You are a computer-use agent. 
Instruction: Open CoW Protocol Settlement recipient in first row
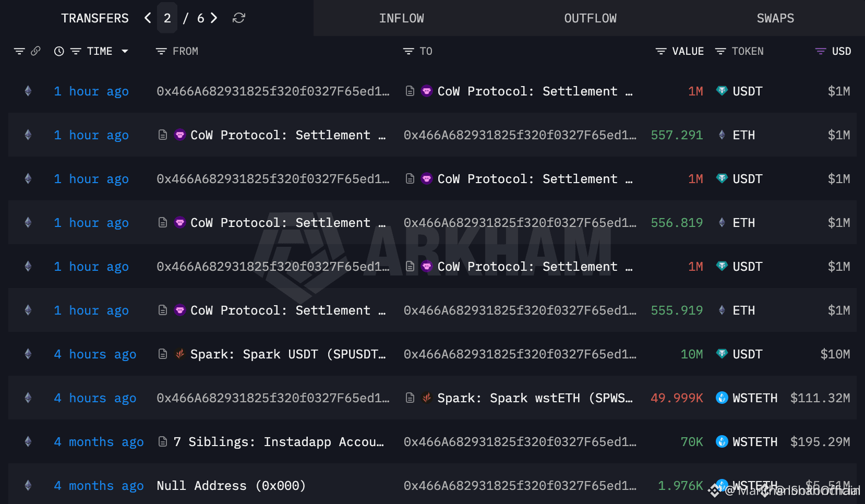pyautogui.click(x=535, y=91)
